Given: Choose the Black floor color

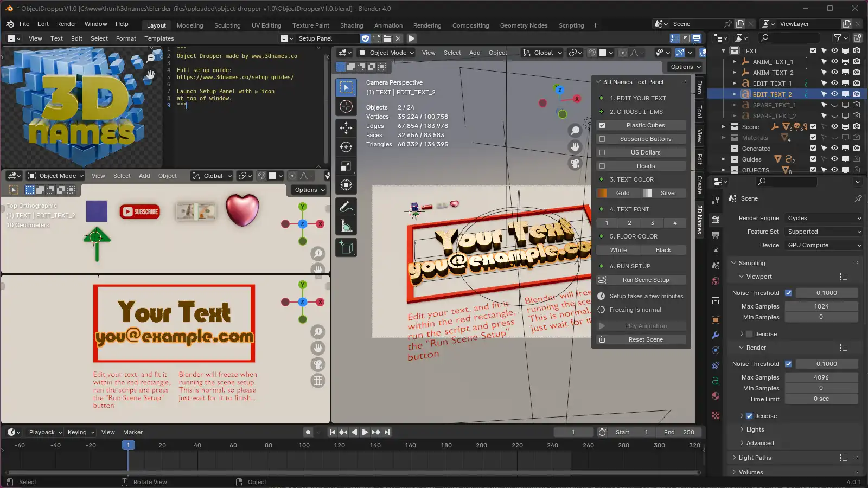Looking at the screenshot, I should pos(663,250).
